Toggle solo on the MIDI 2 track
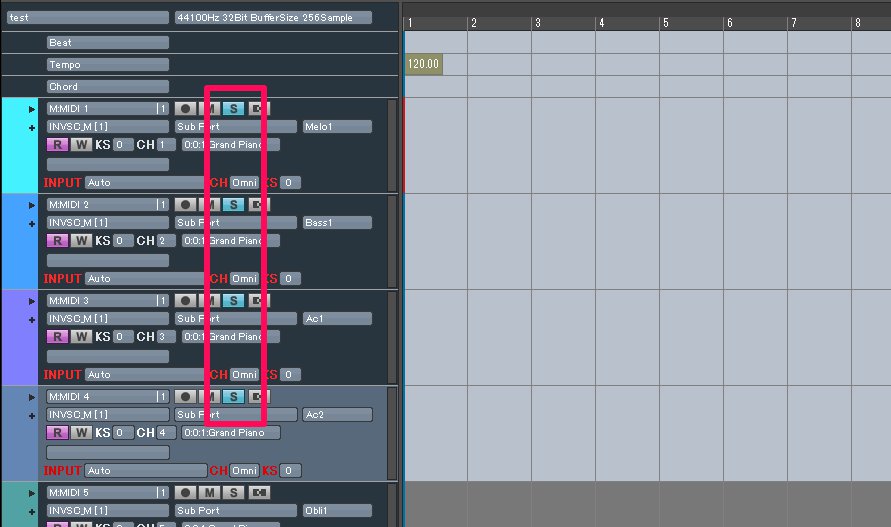Viewport: 891px width, 527px height. [x=233, y=204]
